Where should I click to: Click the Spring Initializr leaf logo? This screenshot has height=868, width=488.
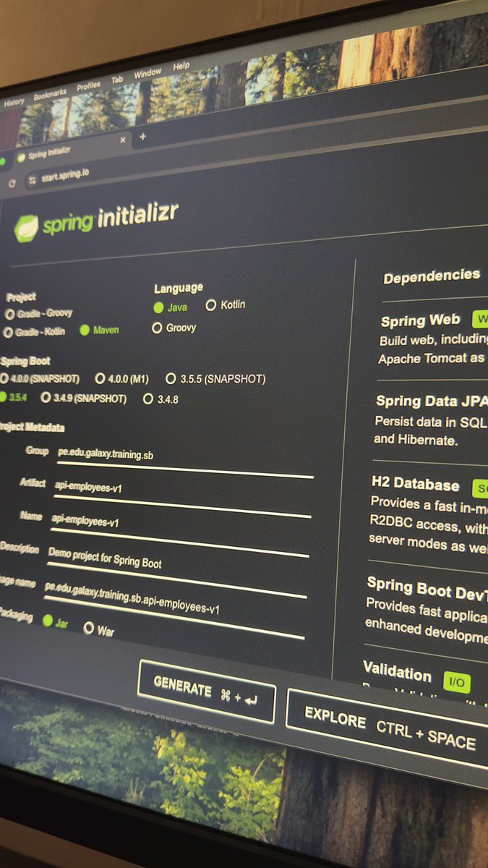click(27, 228)
